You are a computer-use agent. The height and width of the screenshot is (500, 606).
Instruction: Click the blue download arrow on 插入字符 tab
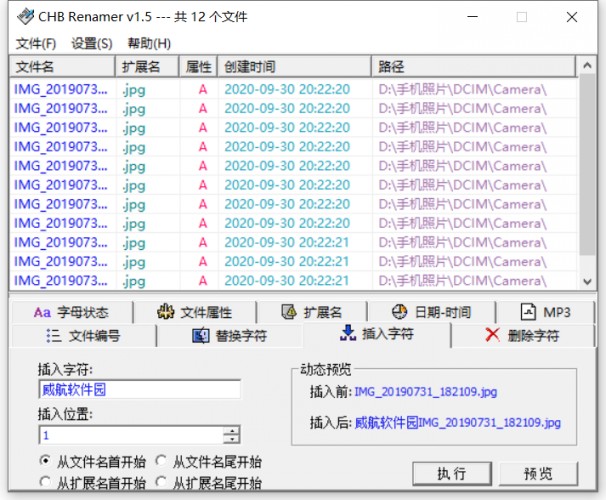pos(348,333)
